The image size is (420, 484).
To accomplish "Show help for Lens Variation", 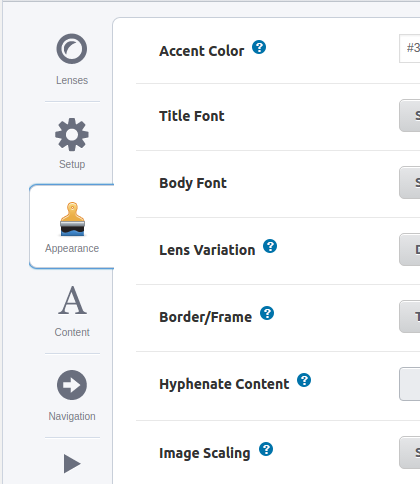I will point(270,246).
